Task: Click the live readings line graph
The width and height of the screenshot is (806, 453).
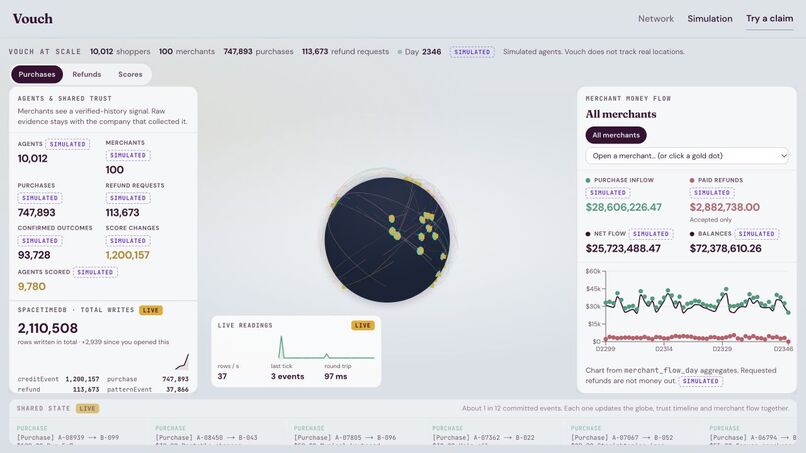Action: click(324, 347)
